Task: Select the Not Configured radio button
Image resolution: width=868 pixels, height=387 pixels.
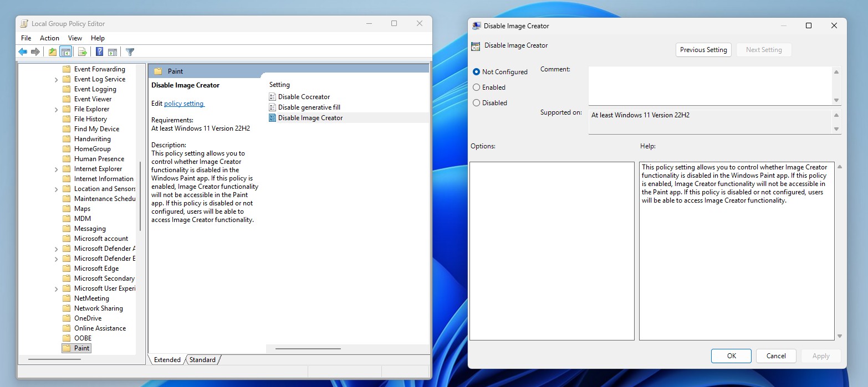Action: [477, 71]
